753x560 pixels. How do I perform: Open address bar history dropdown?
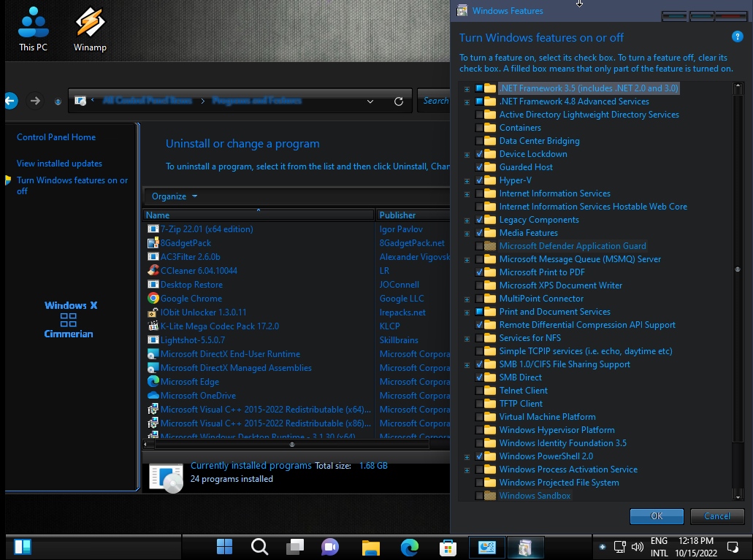(370, 101)
